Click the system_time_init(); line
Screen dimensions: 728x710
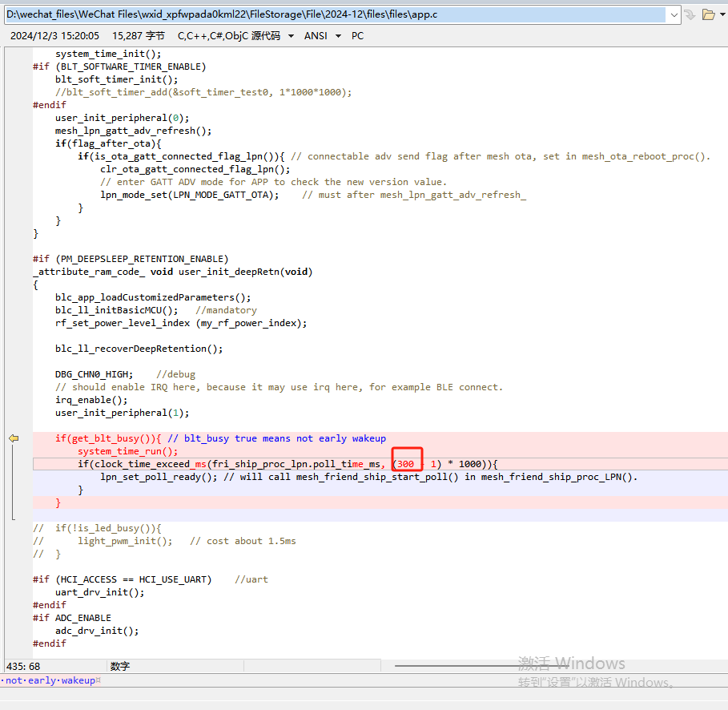tap(108, 54)
